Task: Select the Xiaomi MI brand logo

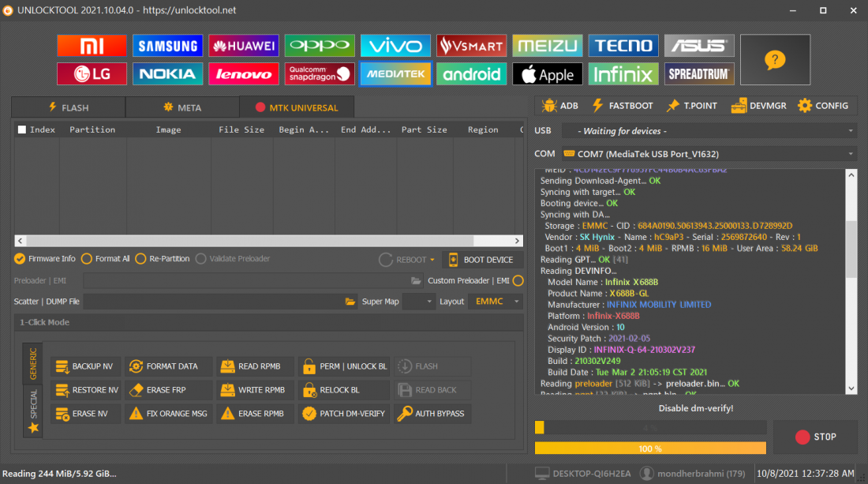Action: (x=92, y=46)
